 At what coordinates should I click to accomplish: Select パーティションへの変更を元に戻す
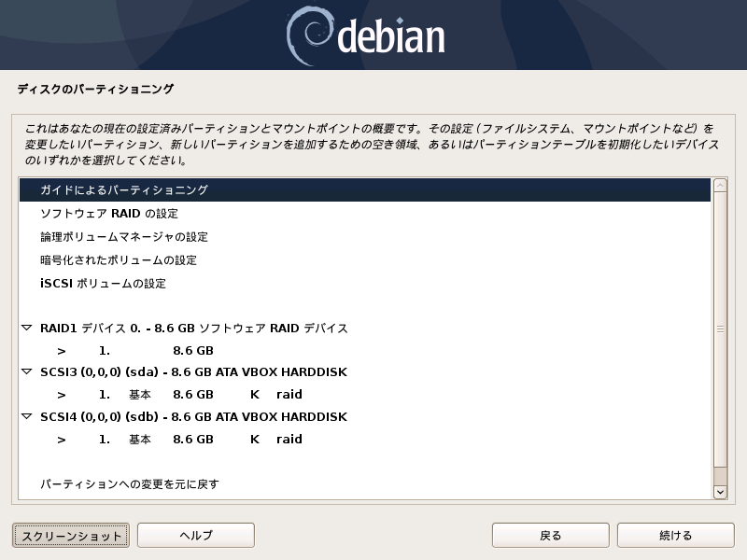(x=365, y=483)
